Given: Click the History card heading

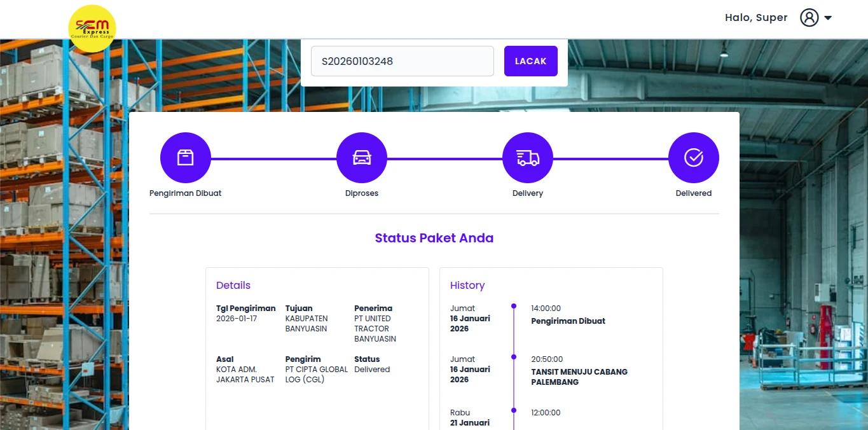Looking at the screenshot, I should [x=467, y=285].
